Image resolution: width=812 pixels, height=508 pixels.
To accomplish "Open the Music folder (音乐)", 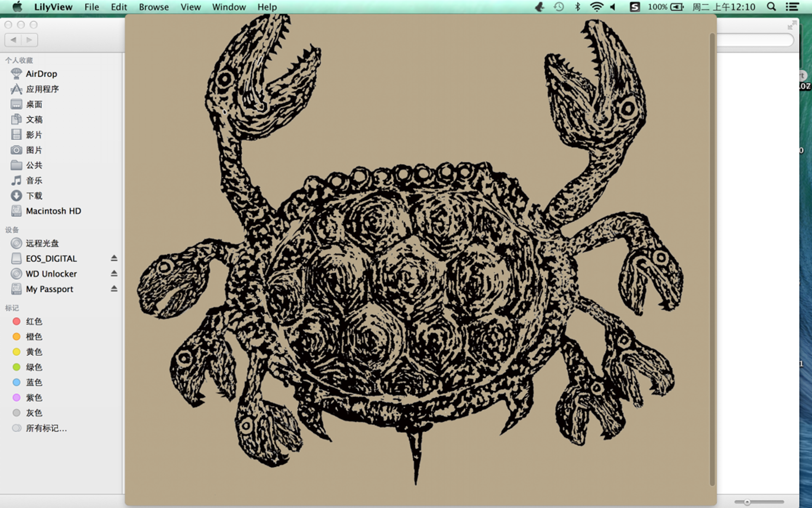I will tap(34, 181).
